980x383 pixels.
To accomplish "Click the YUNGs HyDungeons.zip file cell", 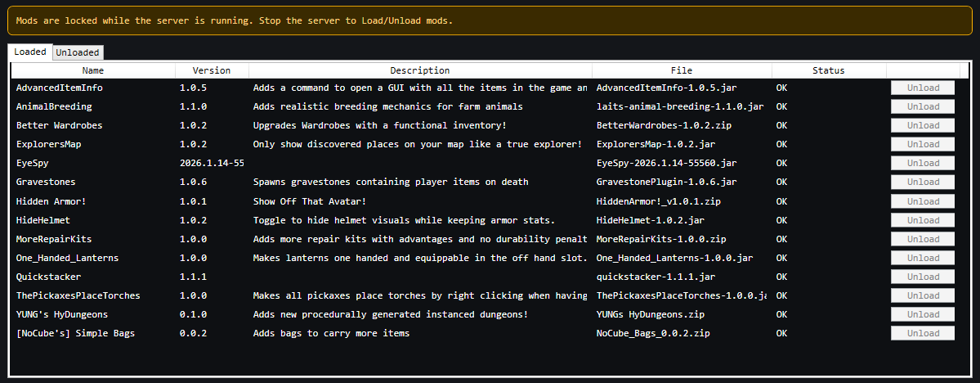I will click(651, 315).
